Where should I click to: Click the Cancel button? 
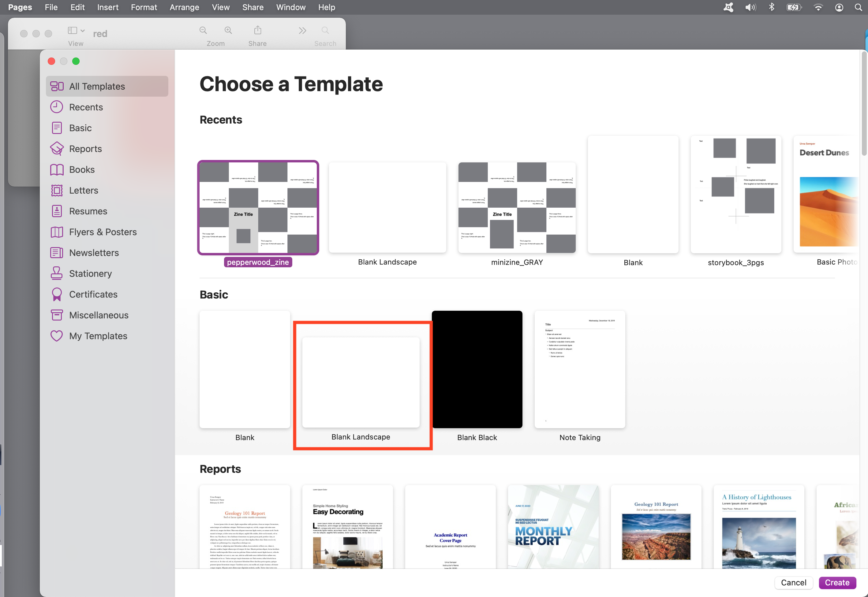(794, 582)
